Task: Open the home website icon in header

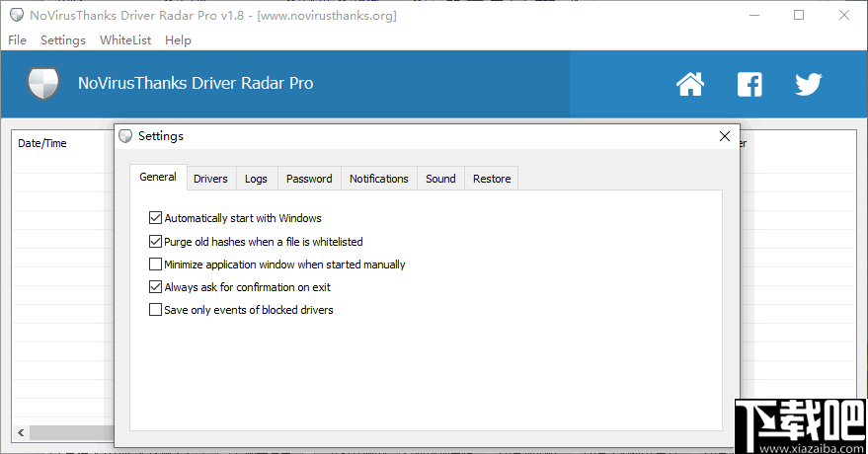Action: click(x=690, y=84)
